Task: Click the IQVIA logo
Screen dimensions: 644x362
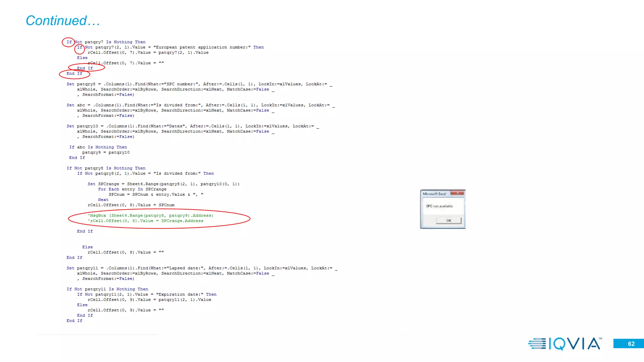Action: pyautogui.click(x=565, y=343)
